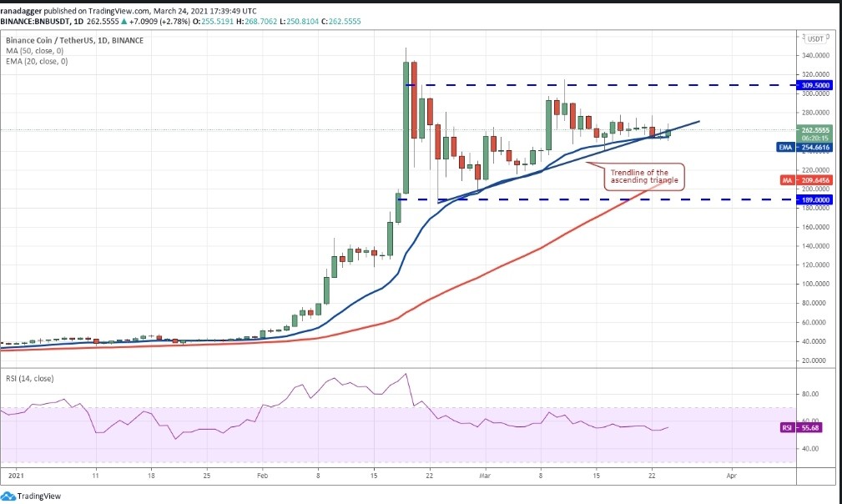Click the 80.0000 price axis label

click(815, 303)
